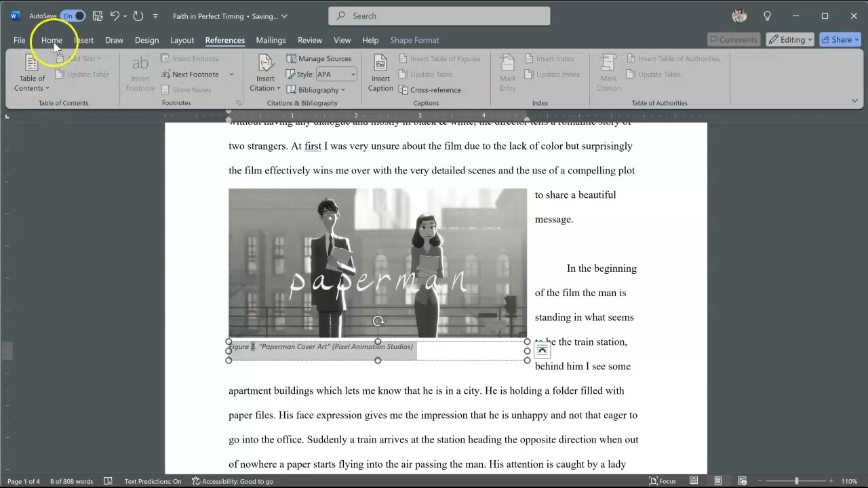Click Show Notes
The image size is (868, 488).
[186, 89]
